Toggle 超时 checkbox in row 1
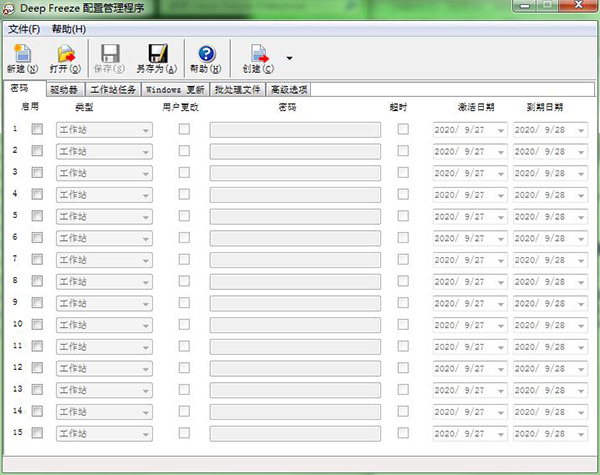 403,129
